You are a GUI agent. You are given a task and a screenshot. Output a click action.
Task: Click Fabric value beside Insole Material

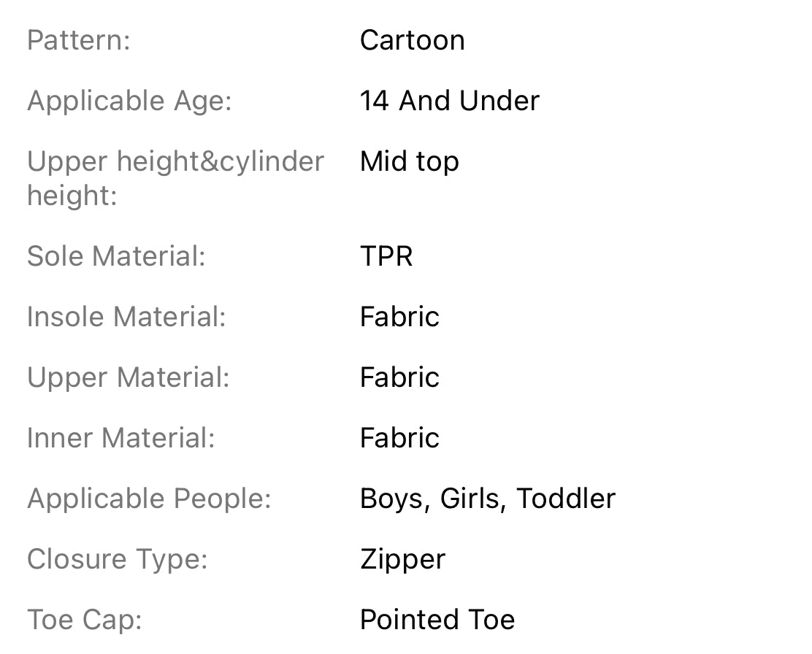tap(399, 317)
